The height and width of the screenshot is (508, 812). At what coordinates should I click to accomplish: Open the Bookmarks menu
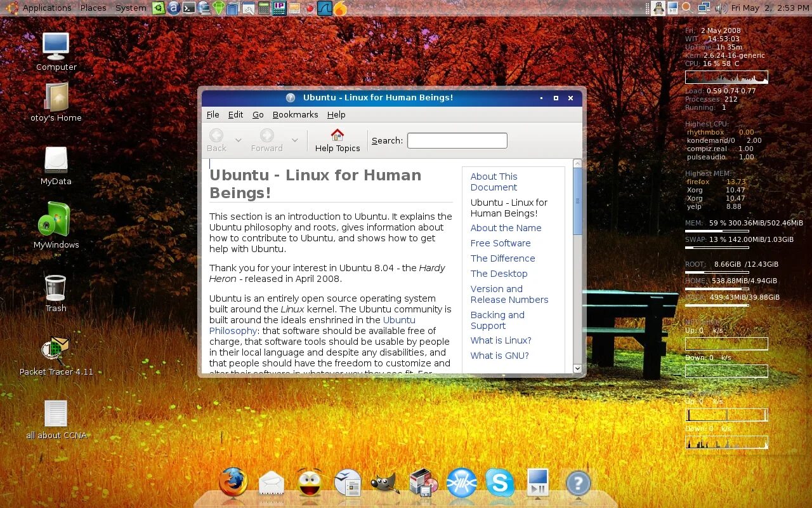(x=295, y=114)
